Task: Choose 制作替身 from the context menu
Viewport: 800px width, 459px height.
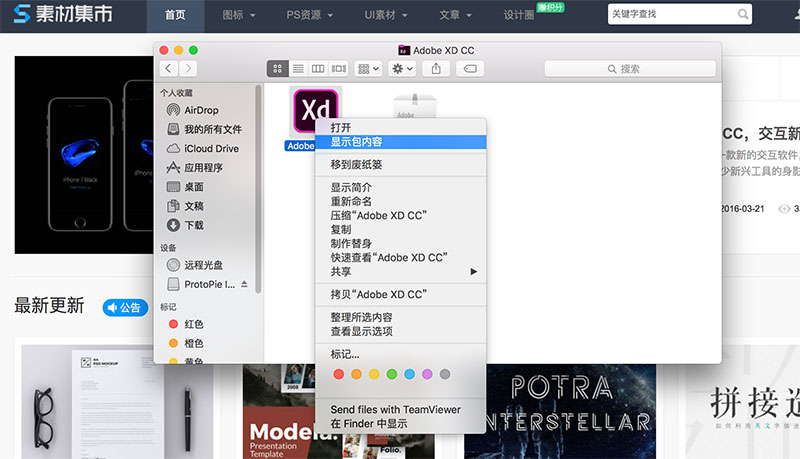Action: (x=401, y=243)
